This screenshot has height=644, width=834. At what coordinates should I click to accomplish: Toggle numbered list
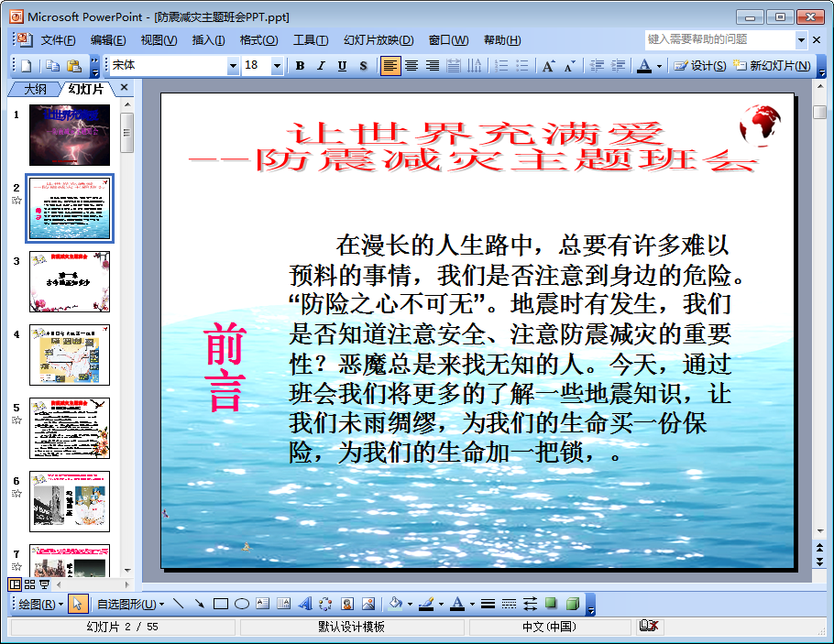click(501, 66)
